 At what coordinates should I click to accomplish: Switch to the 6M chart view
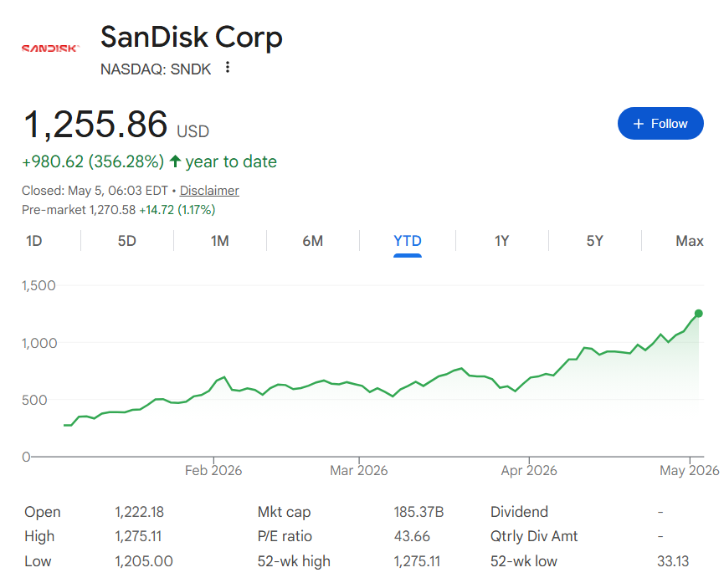click(x=312, y=241)
